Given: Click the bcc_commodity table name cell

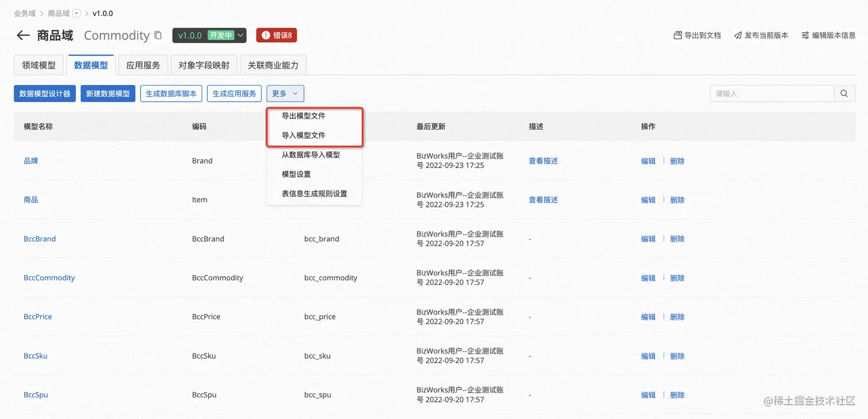Looking at the screenshot, I should [x=331, y=278].
